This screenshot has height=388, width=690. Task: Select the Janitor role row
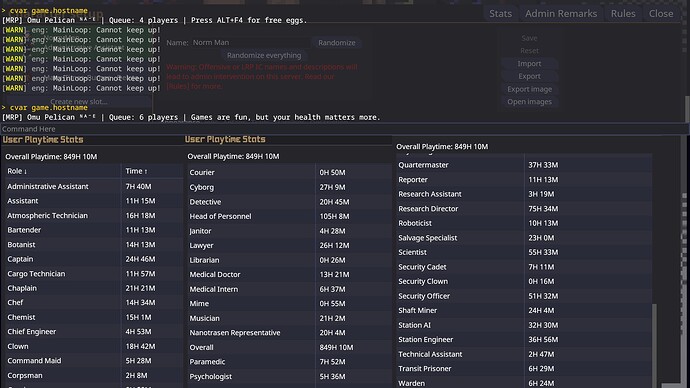289,231
